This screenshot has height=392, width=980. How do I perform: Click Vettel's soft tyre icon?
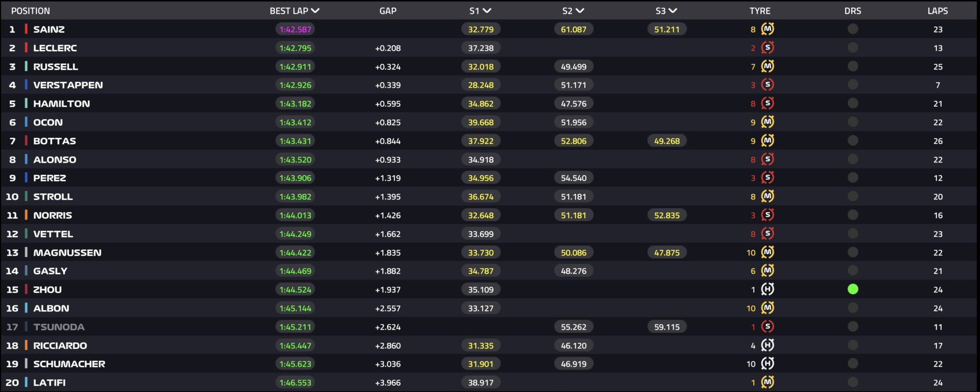(768, 234)
